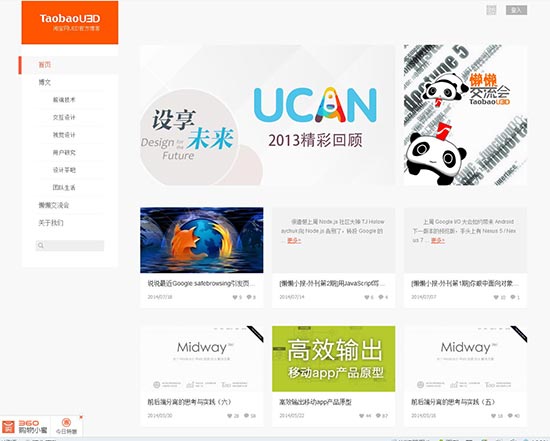Like the 外刊第1期 post (heart icon)
This screenshot has height=441, width=550.
tap(496, 297)
